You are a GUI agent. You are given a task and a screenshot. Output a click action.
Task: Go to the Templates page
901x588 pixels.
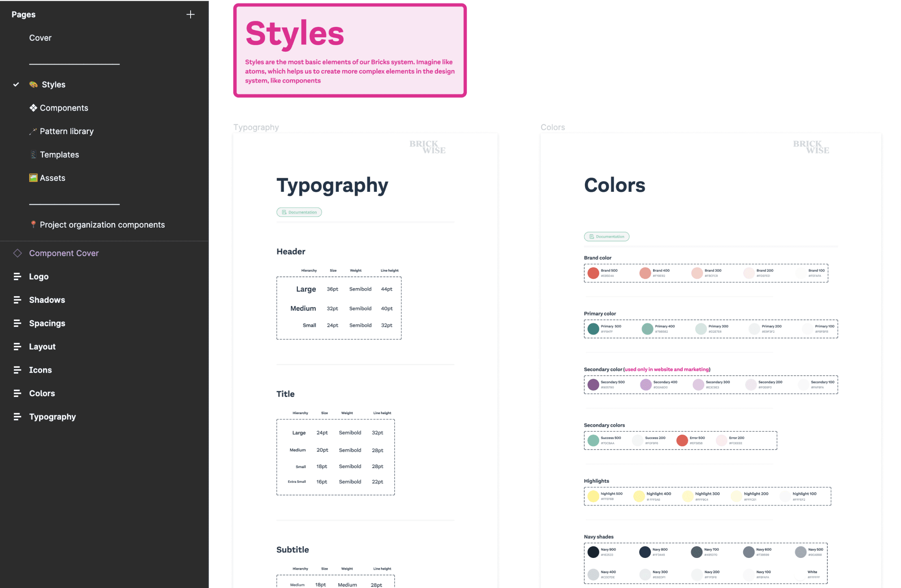(59, 155)
